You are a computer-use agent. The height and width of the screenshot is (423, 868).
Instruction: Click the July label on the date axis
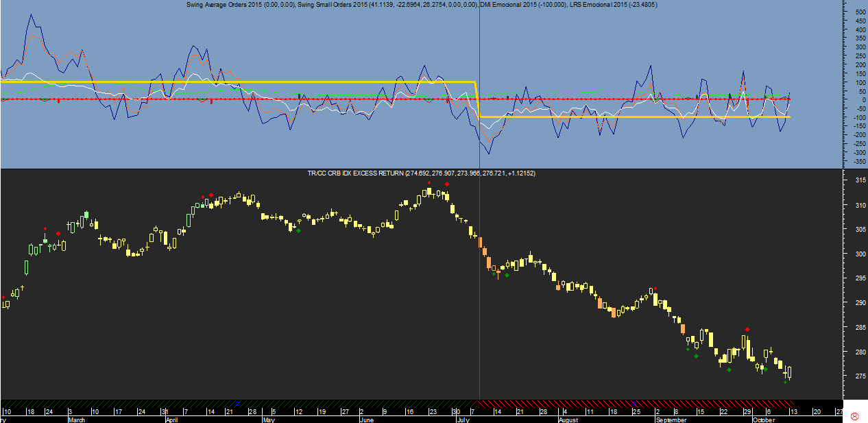[463, 420]
